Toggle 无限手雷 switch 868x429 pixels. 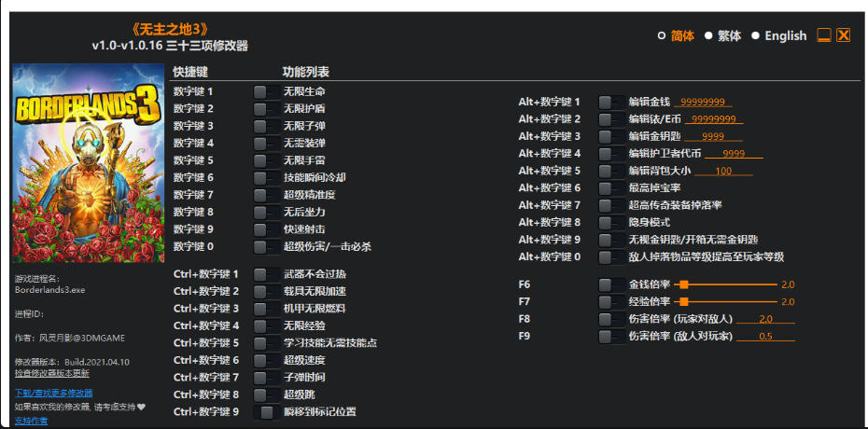[x=266, y=160]
